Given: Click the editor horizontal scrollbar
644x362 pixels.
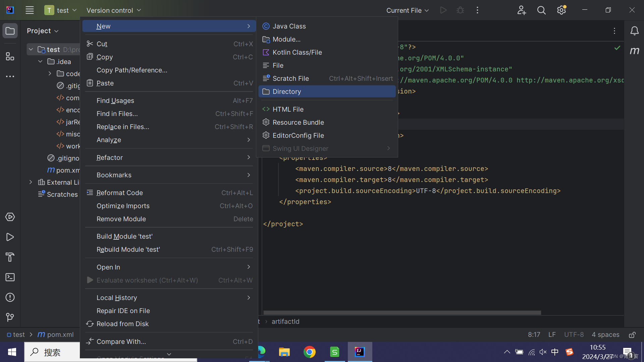Looking at the screenshot, I should coord(402,312).
